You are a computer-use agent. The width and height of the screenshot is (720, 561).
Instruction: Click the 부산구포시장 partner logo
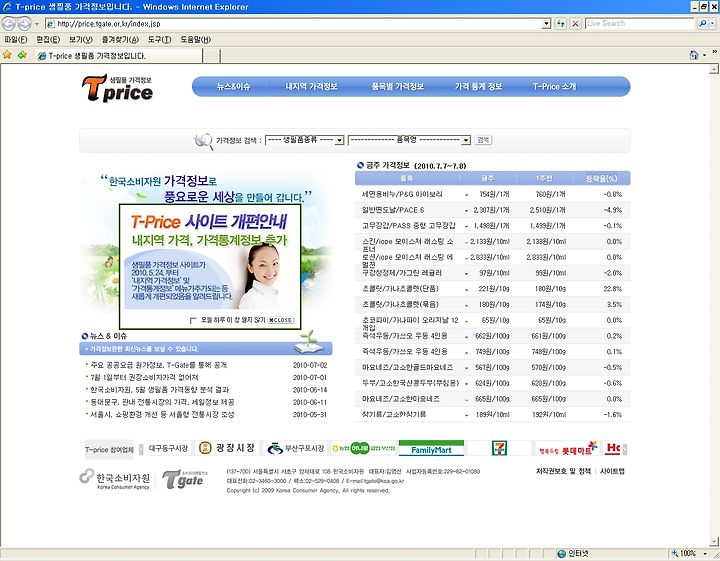tap(296, 448)
